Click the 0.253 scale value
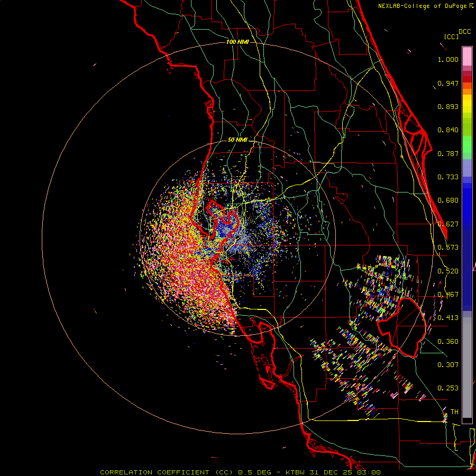Viewport: 476px width, 476px height. click(x=448, y=388)
